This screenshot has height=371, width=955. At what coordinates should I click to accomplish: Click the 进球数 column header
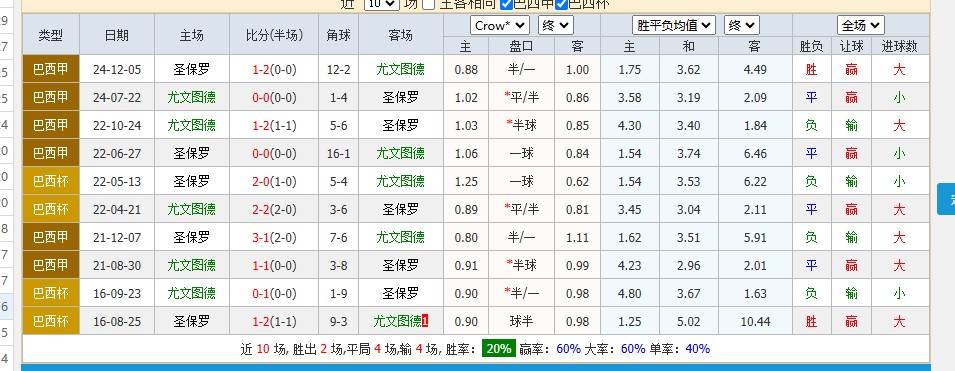pyautogui.click(x=900, y=46)
